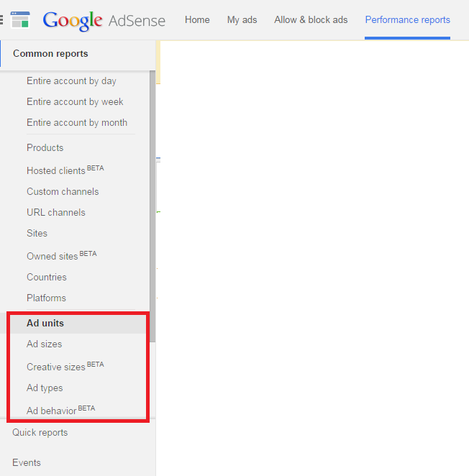Click the AdSense product icon
The width and height of the screenshot is (469, 476).
pos(20,19)
